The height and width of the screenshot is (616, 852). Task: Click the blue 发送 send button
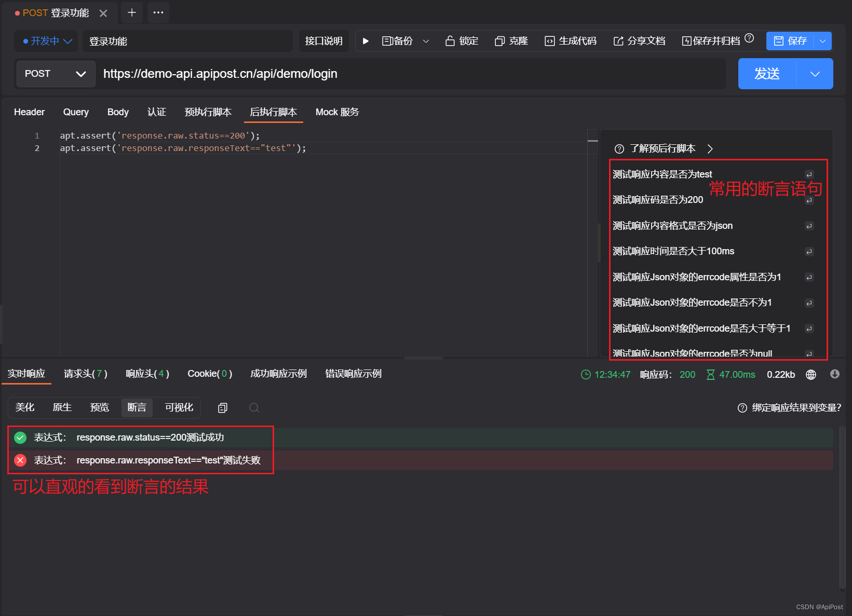[x=767, y=74]
